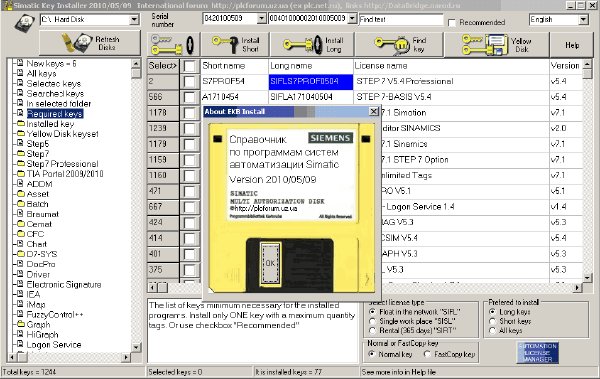Select New keys tree item
The width and height of the screenshot is (600, 379).
click(51, 64)
